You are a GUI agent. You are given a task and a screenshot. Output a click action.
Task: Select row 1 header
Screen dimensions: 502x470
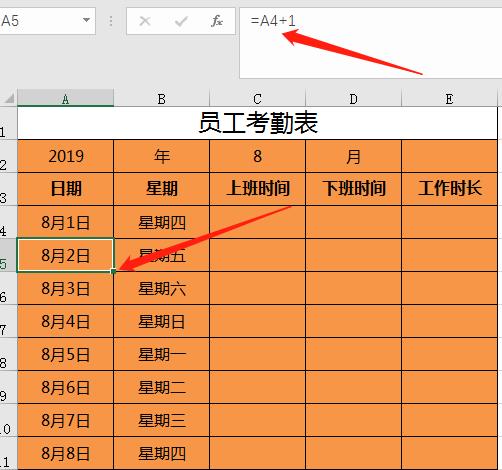[x=8, y=123]
